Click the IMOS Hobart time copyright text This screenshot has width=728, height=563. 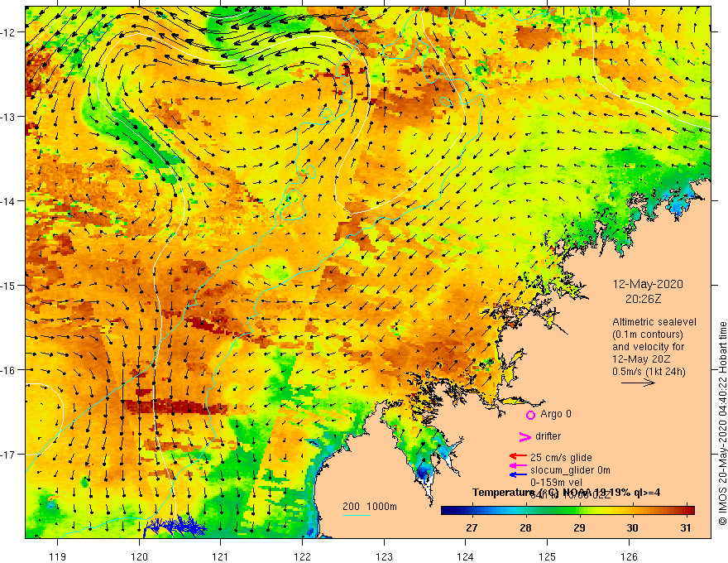[x=722, y=423]
